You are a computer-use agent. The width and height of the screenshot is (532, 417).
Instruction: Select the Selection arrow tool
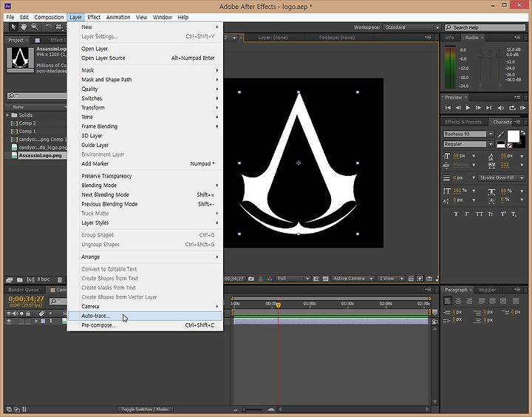coord(13,27)
